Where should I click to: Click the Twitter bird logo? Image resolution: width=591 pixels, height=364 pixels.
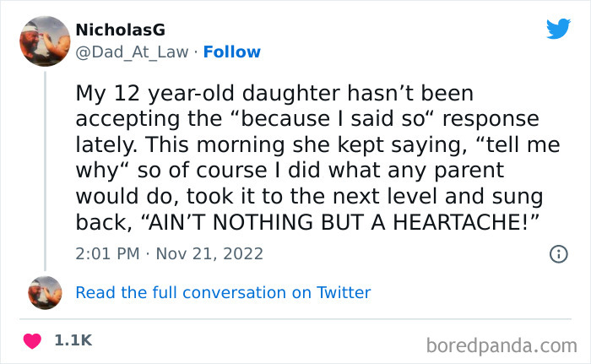point(558,30)
